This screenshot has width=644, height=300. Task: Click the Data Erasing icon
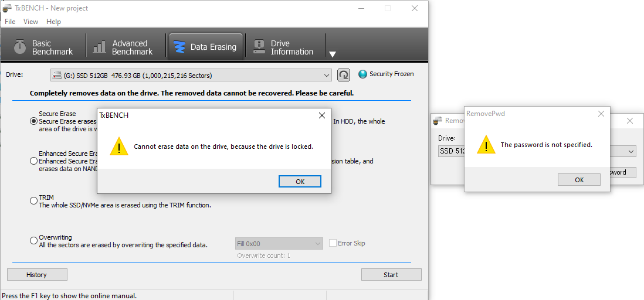(180, 47)
